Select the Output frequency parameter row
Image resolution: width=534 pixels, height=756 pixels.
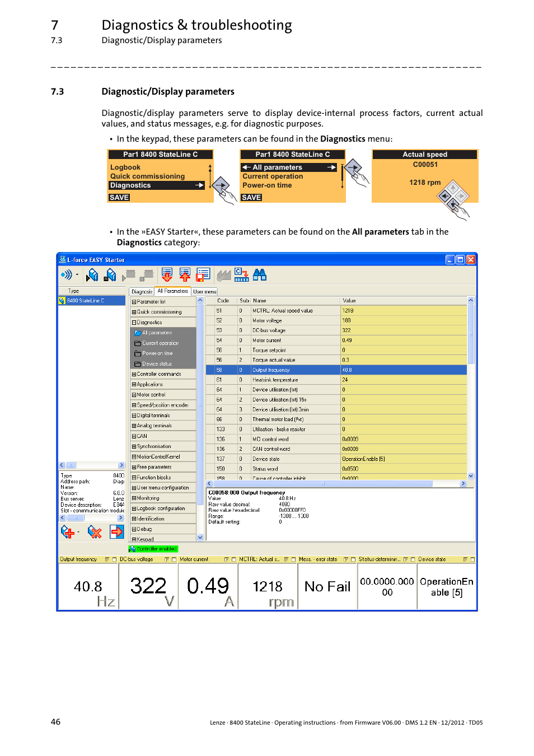click(x=336, y=370)
